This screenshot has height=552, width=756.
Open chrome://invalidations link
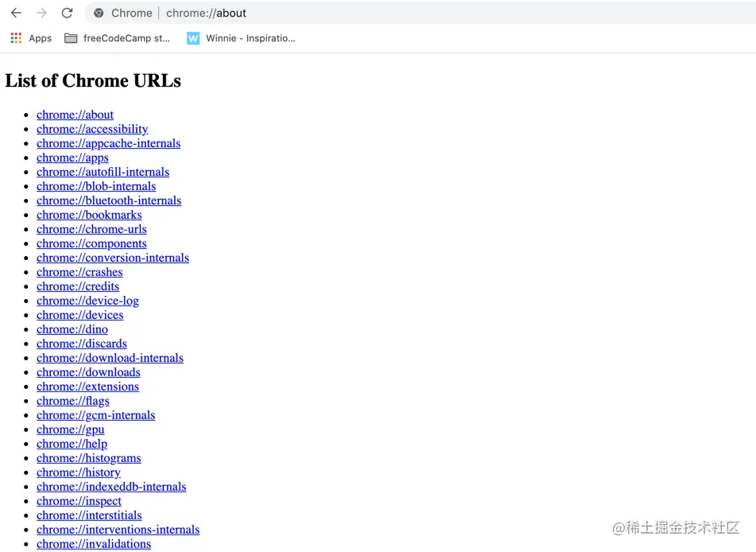(94, 544)
